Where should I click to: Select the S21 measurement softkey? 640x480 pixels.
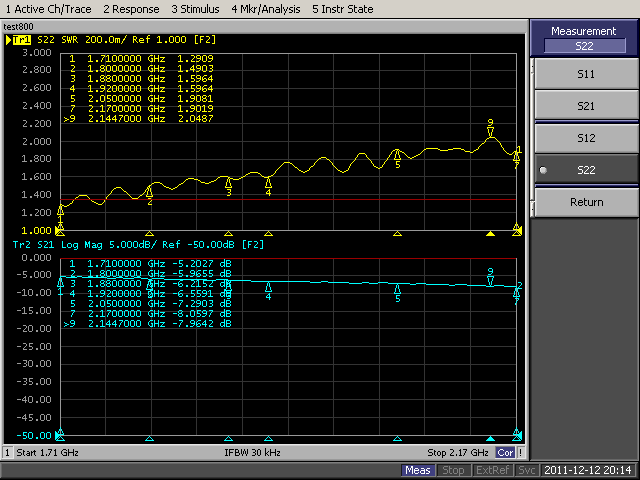586,106
